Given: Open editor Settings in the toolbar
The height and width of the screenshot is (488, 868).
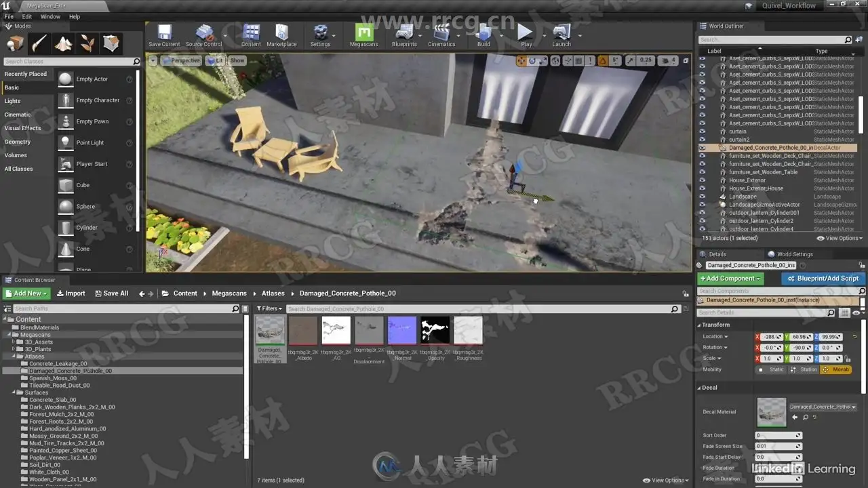Looking at the screenshot, I should [320, 35].
